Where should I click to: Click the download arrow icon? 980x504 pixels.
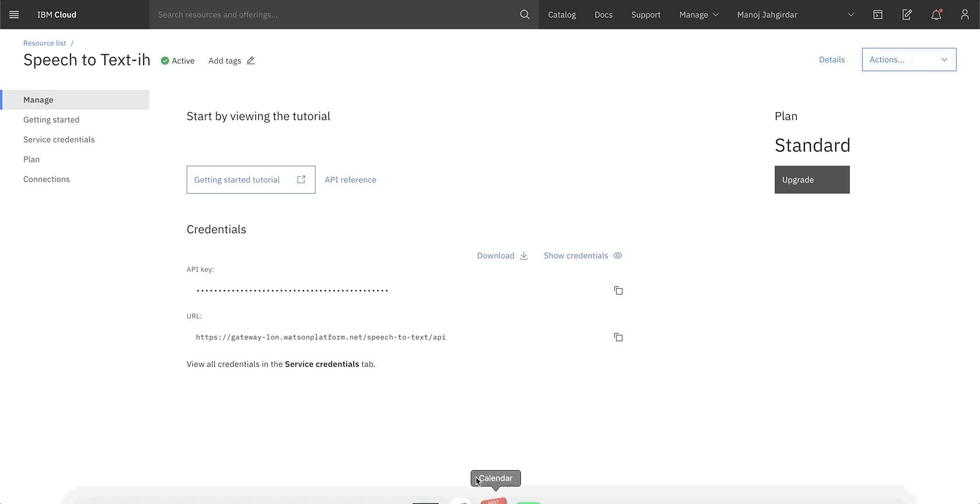point(524,256)
